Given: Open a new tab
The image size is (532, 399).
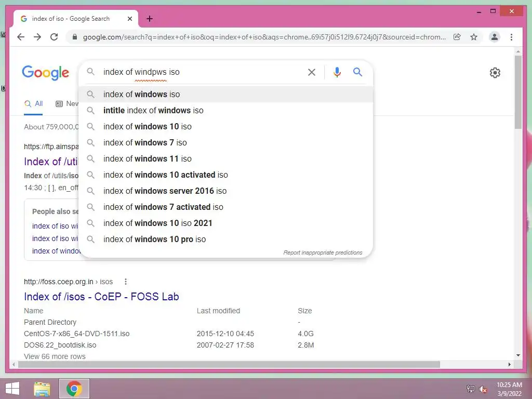Looking at the screenshot, I should (150, 19).
